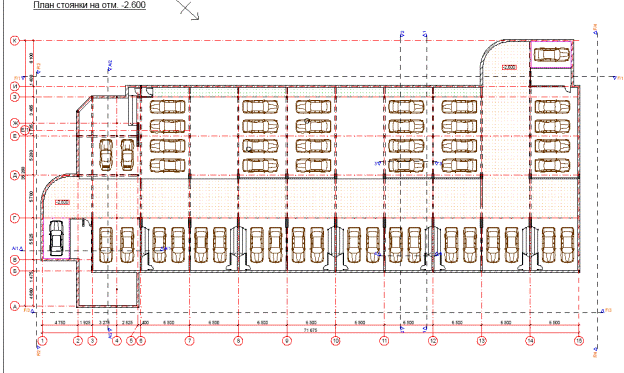Select grid axis bubble 2
The width and height of the screenshot is (624, 373).
pos(78,341)
